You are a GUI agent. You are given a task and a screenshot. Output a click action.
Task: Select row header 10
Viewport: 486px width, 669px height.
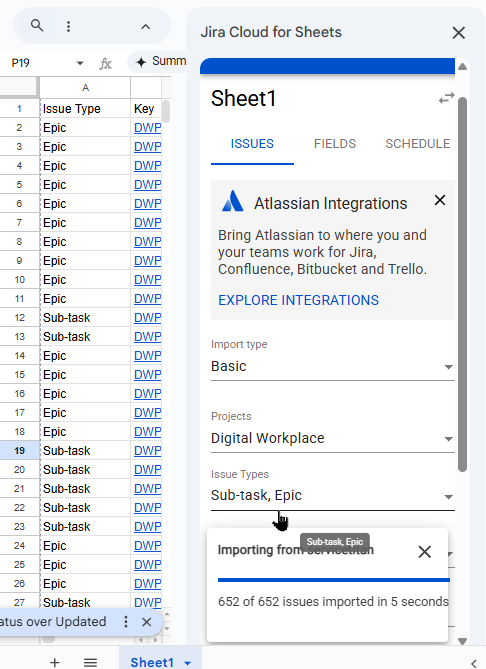coord(19,280)
